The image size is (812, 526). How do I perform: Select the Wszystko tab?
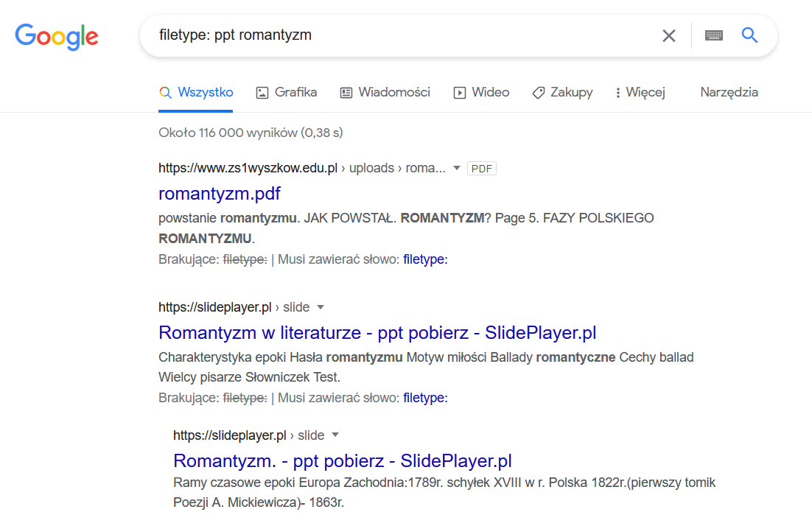[196, 93]
